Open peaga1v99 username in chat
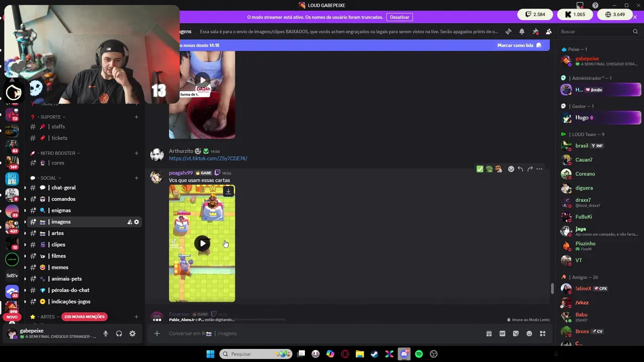This screenshot has height=362, width=644. tap(181, 173)
